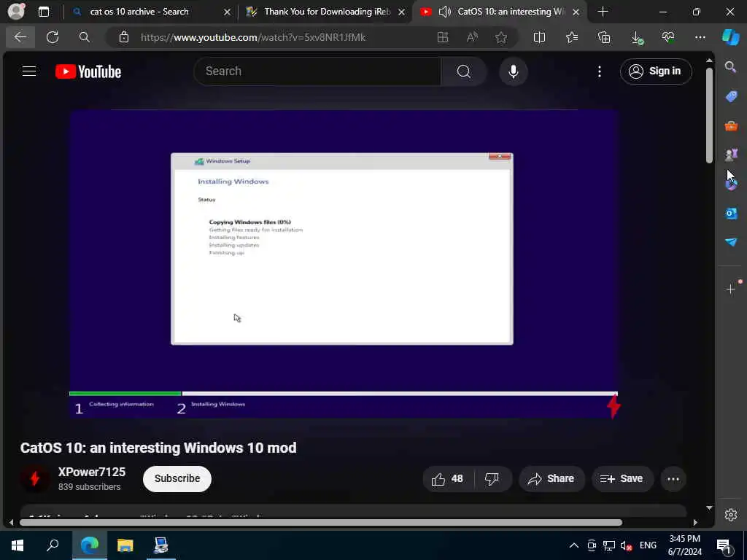Image resolution: width=747 pixels, height=560 pixels.
Task: Open YouTube guide hamburger menu
Action: 29,71
